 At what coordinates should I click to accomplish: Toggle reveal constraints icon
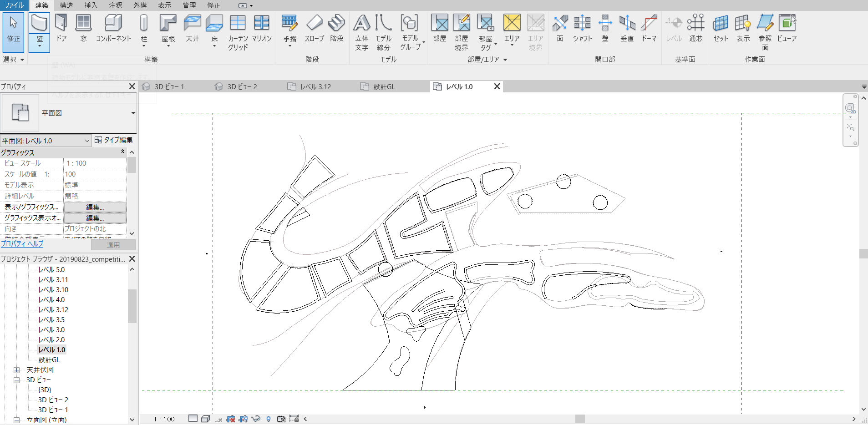coord(294,419)
